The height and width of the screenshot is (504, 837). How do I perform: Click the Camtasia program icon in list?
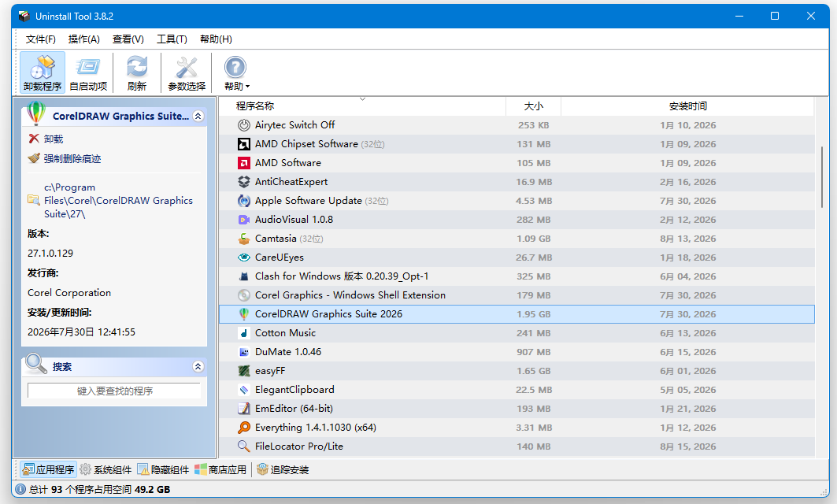244,238
